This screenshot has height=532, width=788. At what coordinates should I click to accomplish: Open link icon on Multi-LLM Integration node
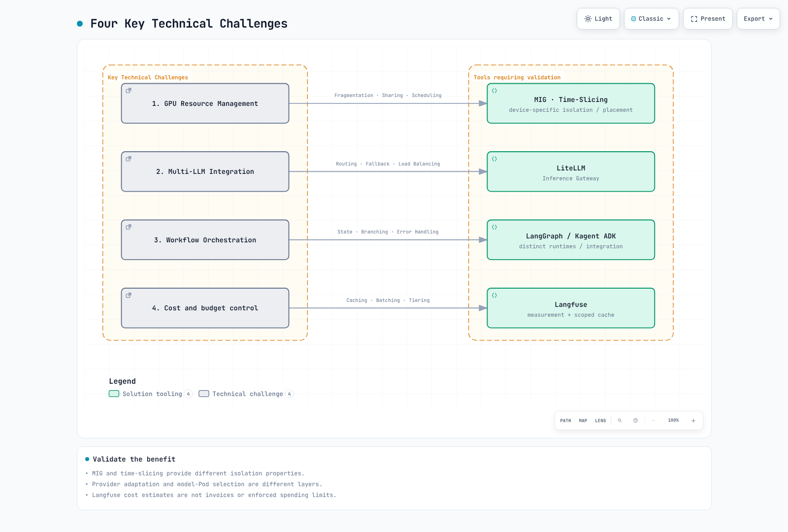click(x=129, y=159)
